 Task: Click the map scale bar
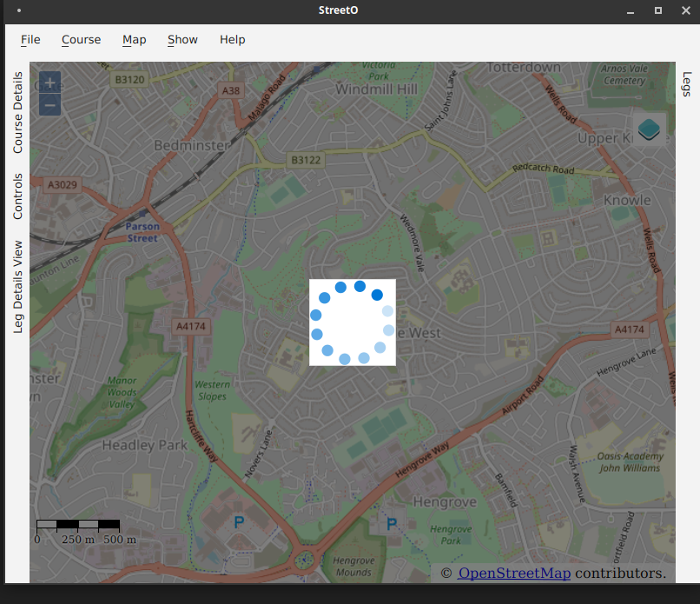[x=78, y=524]
